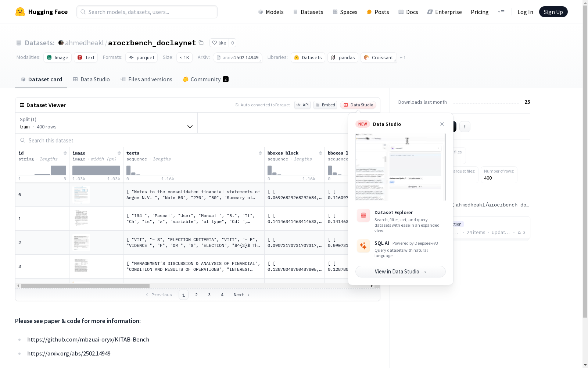Select the < 1K size tag
Image resolution: width=588 pixels, height=368 pixels.
[x=184, y=57]
